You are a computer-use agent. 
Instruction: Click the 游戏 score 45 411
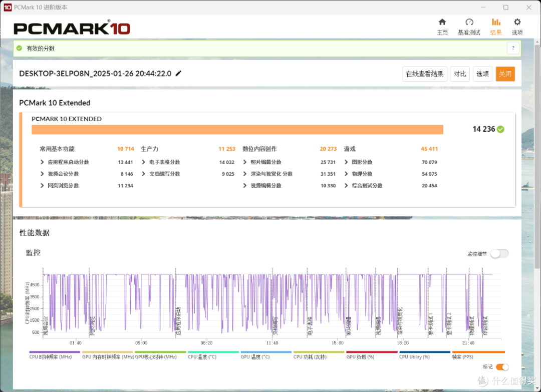pos(429,149)
